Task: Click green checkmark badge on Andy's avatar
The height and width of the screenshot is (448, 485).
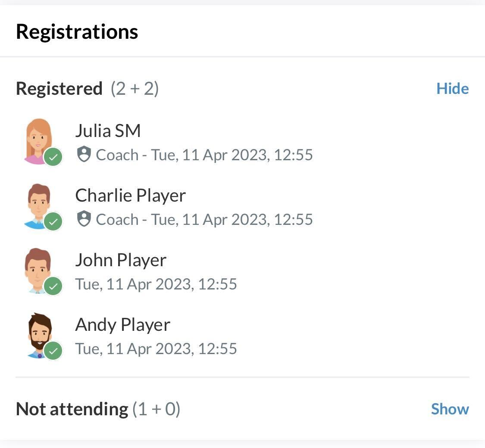Action: pos(53,351)
